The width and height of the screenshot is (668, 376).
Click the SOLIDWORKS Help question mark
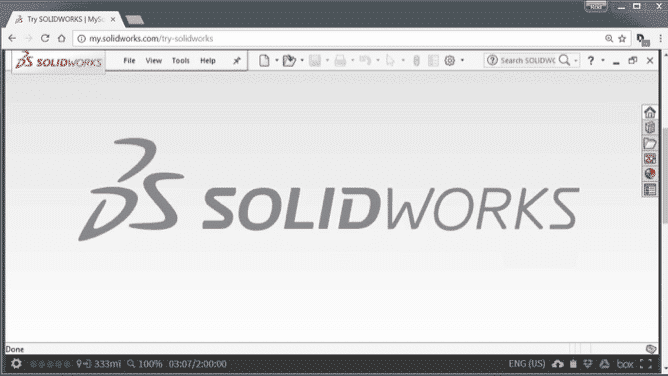click(590, 60)
